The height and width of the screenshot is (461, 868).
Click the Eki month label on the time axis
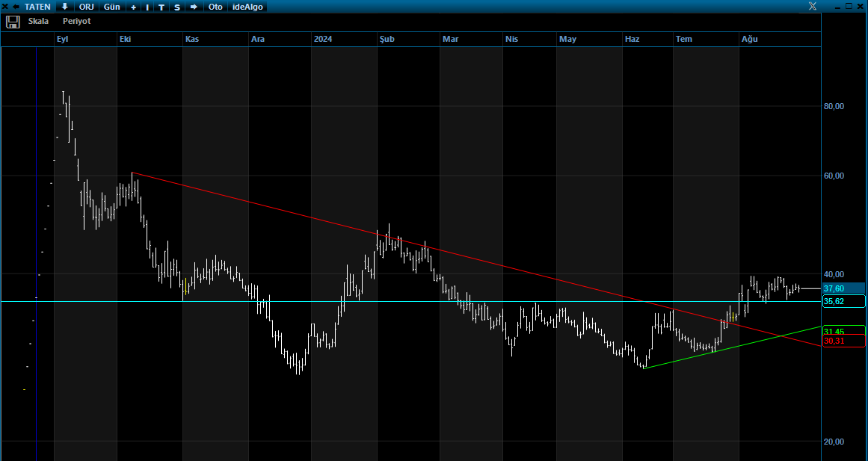[x=125, y=39]
